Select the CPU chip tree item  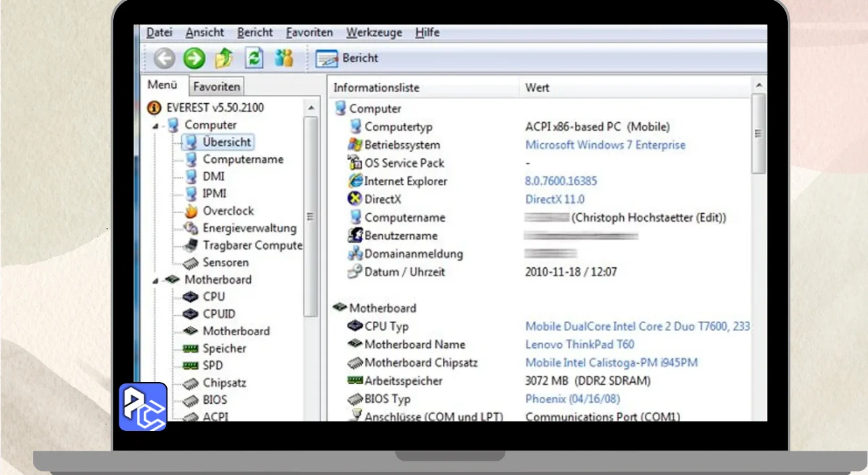pos(213,297)
